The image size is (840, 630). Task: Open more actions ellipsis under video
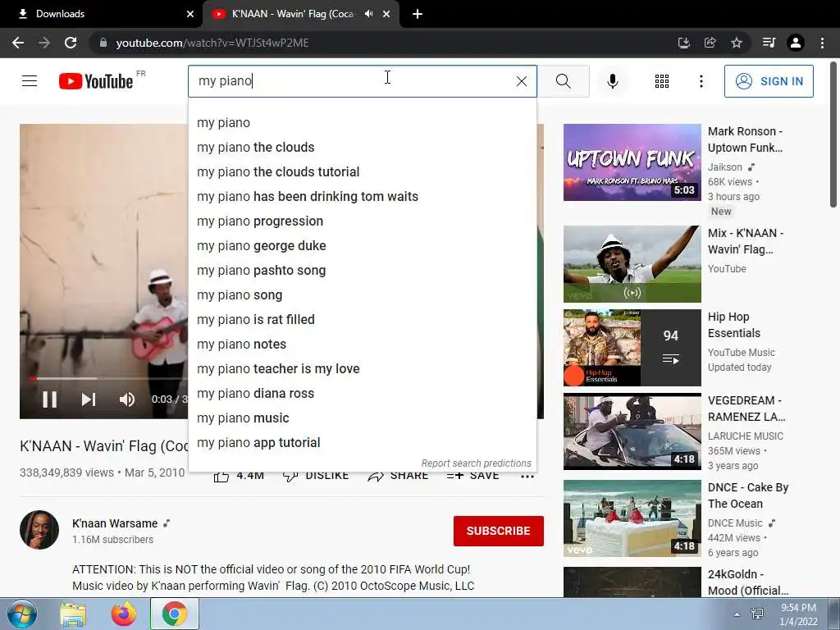click(x=527, y=476)
